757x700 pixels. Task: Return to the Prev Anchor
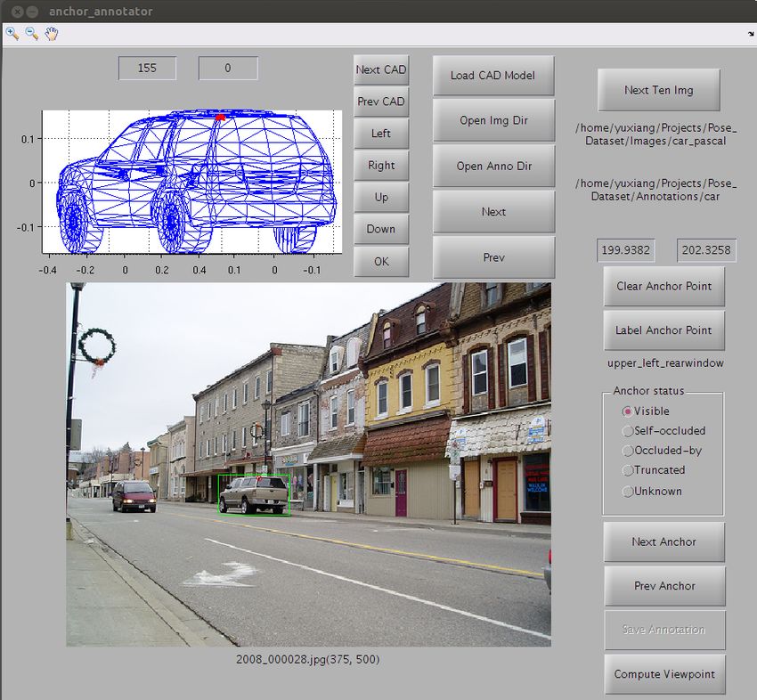click(x=664, y=586)
